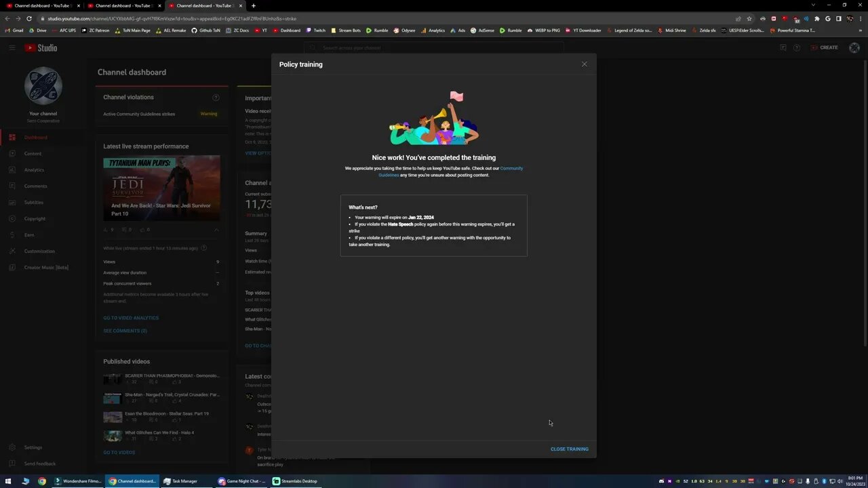Open Wondershare Filmora from the taskbar

[78, 481]
